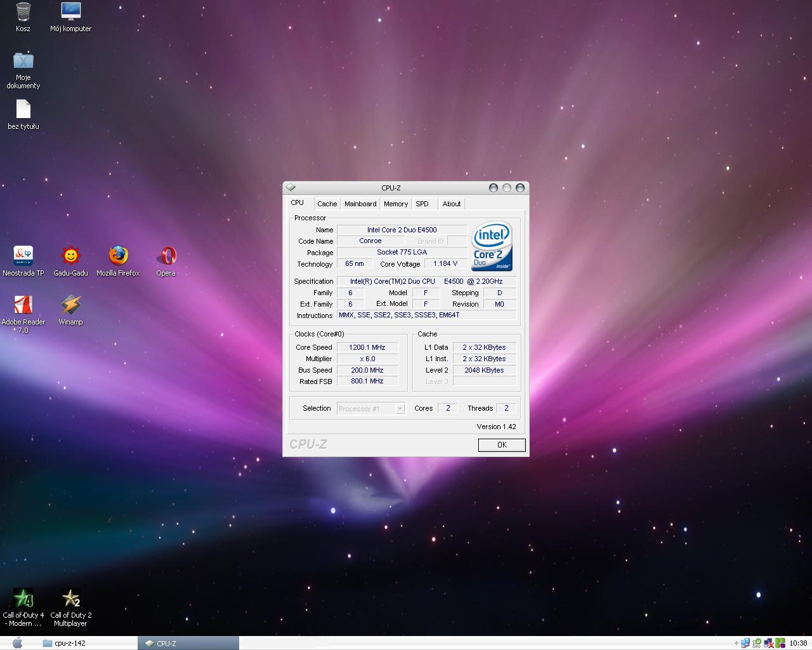Viewport: 812px width, 650px height.
Task: Switch to the Memory tab
Action: (x=396, y=204)
